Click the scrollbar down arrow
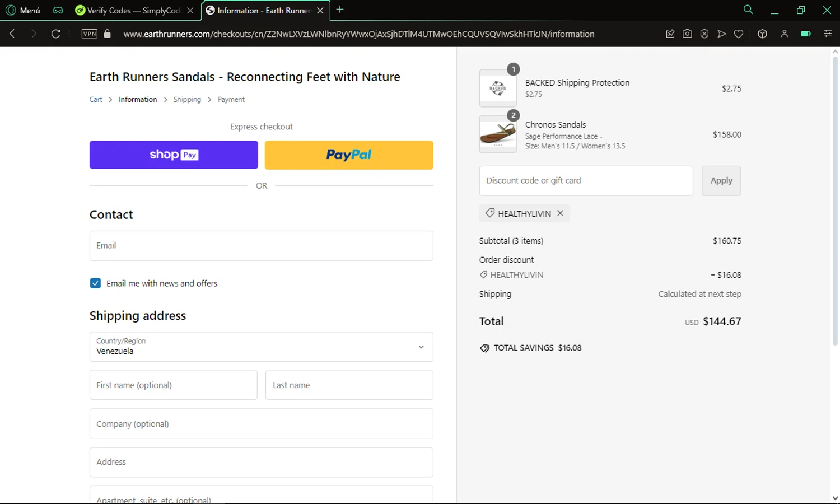This screenshot has width=840, height=504. tap(835, 498)
